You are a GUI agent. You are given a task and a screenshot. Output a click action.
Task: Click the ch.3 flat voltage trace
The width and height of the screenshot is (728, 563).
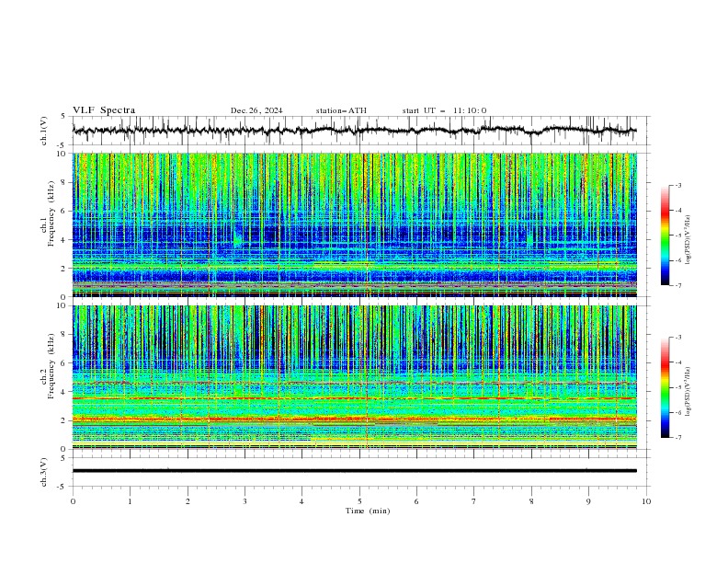click(x=354, y=471)
